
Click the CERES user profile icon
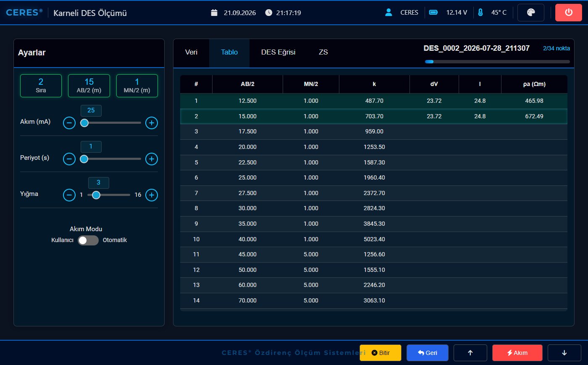tap(388, 13)
